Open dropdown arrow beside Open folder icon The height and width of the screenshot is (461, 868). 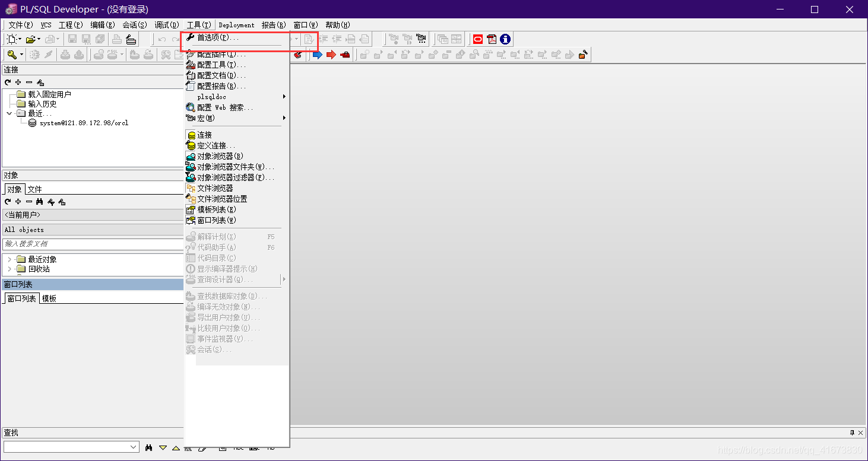pyautogui.click(x=39, y=39)
